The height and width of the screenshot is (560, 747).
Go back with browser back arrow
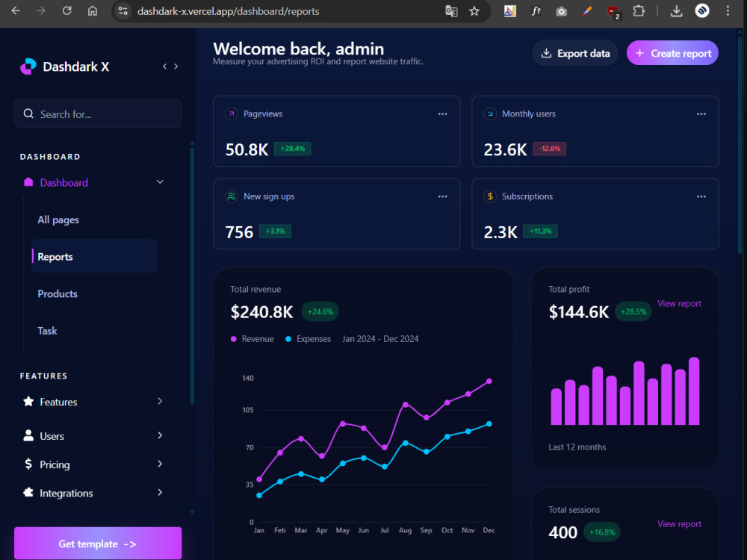(x=16, y=11)
